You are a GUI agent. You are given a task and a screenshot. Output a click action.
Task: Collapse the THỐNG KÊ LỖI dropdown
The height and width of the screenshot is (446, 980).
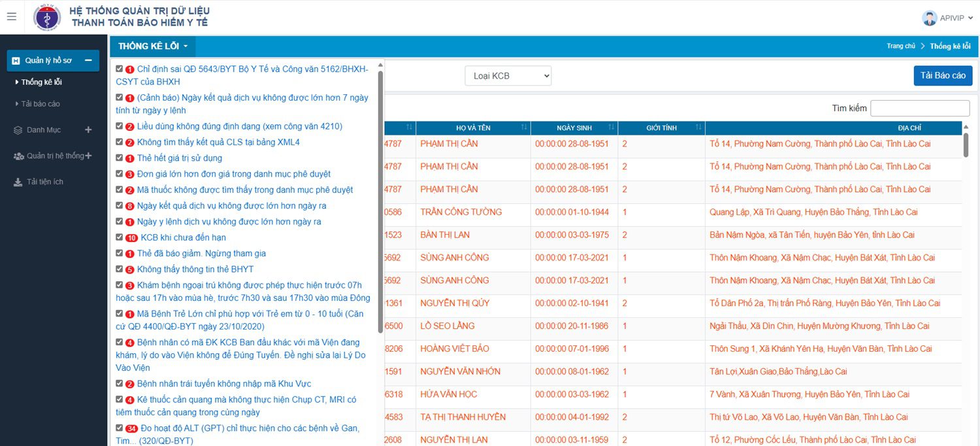[153, 46]
